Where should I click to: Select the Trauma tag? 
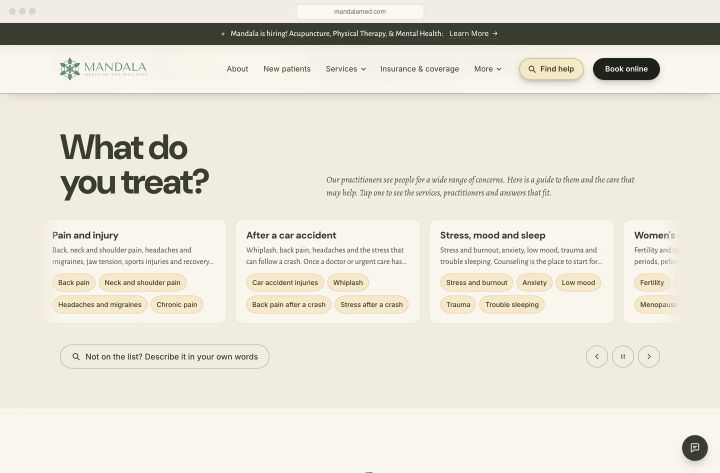click(458, 304)
